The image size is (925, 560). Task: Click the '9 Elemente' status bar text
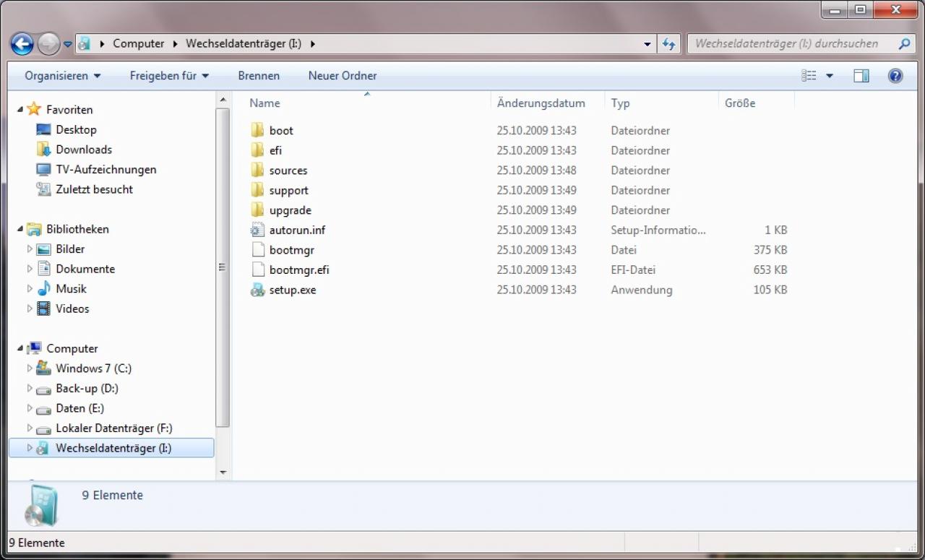[37, 543]
